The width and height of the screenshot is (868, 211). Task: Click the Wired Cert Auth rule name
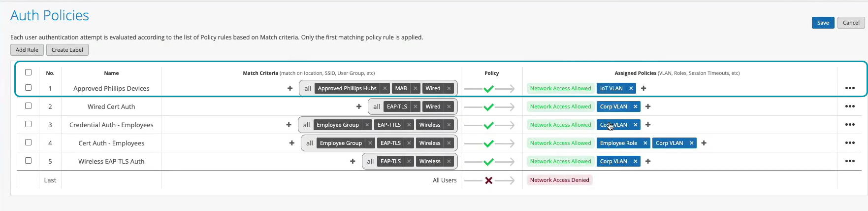point(111,106)
